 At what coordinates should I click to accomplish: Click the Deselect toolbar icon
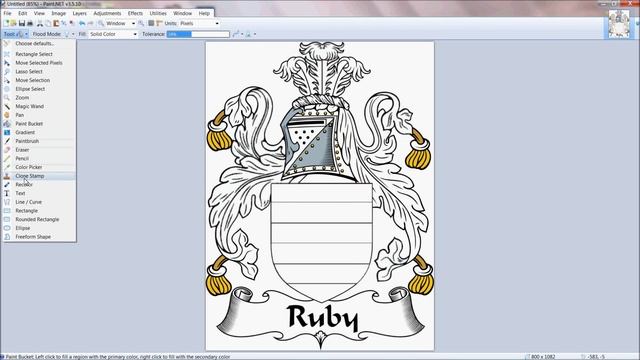(x=72, y=23)
